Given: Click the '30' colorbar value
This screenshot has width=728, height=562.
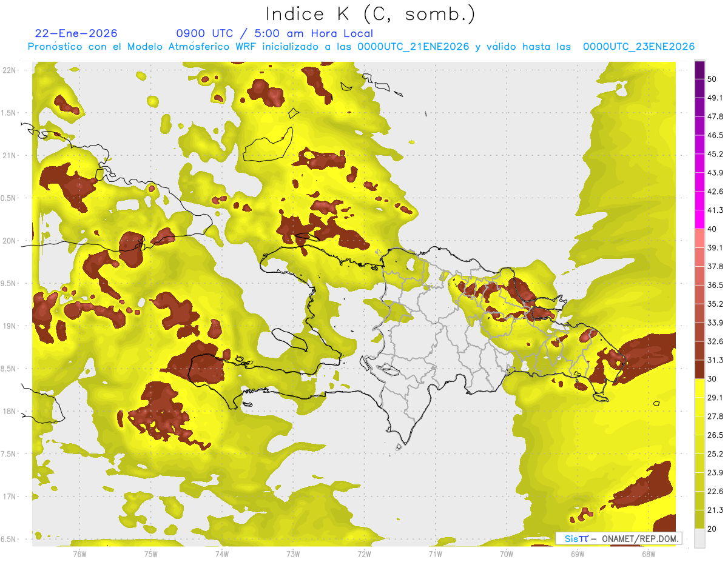Looking at the screenshot, I should click(712, 379).
